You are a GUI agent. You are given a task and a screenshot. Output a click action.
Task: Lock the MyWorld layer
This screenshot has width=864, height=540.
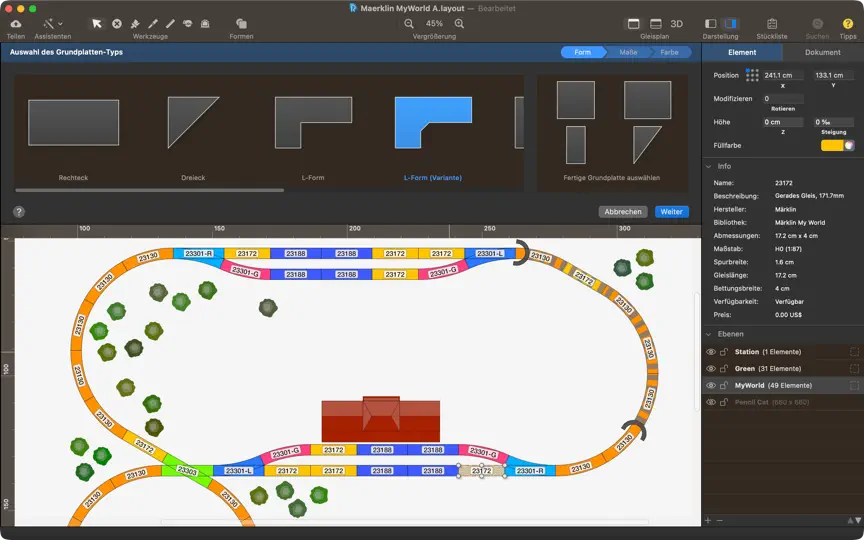pyautogui.click(x=724, y=385)
